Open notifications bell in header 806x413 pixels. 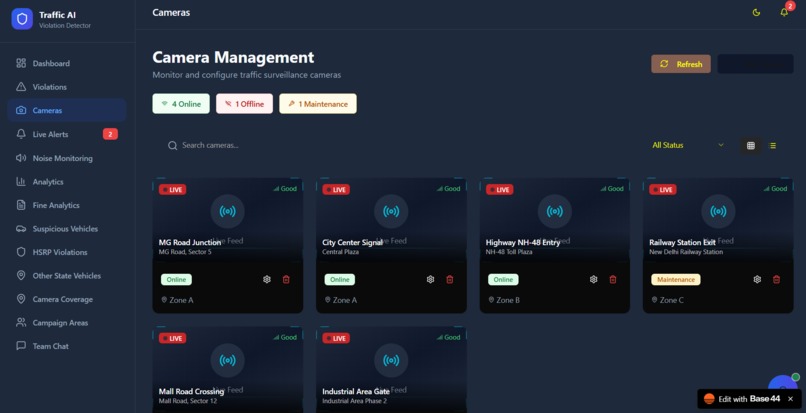(784, 12)
